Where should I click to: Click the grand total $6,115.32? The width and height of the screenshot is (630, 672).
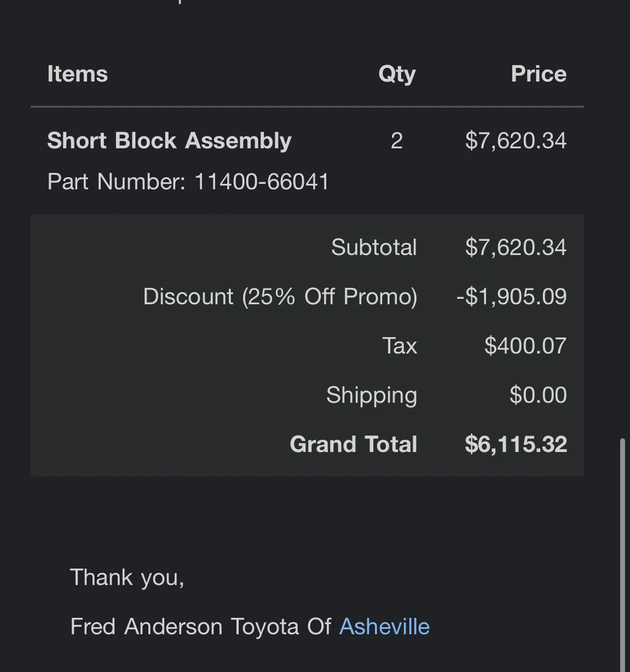pyautogui.click(x=516, y=444)
